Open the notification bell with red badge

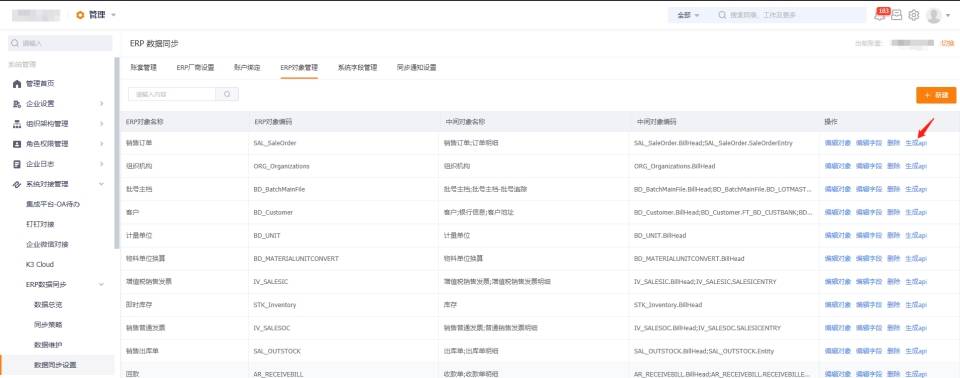880,15
